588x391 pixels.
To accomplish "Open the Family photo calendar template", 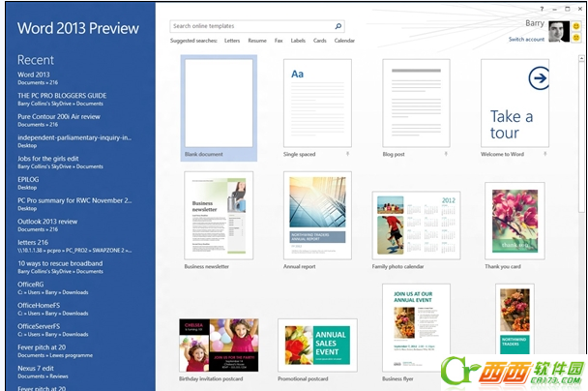I will pyautogui.click(x=416, y=226).
